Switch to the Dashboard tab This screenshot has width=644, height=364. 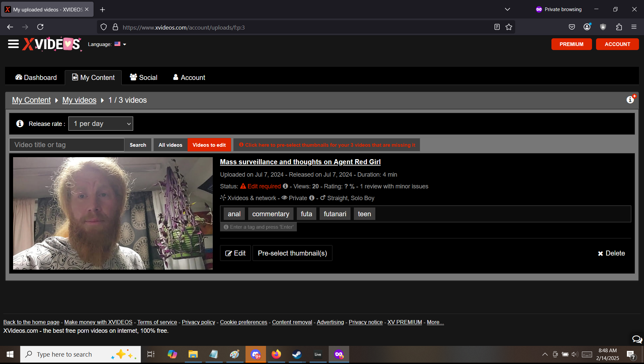point(36,78)
